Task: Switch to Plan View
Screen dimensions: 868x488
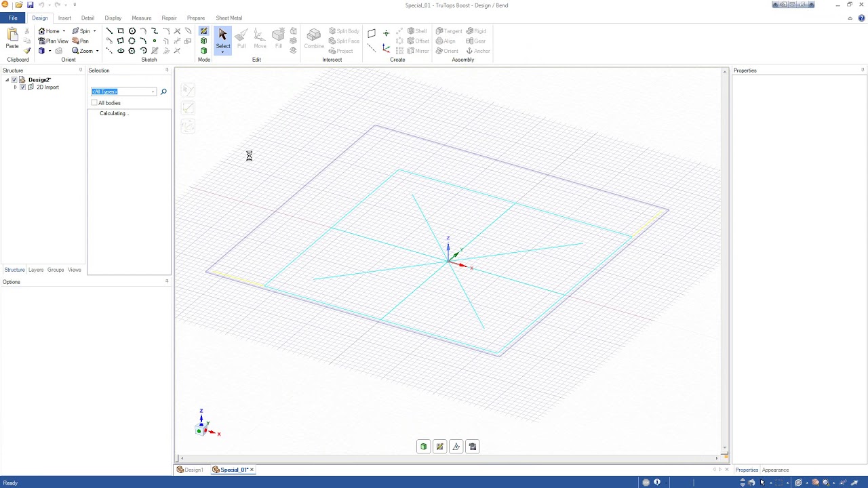Action: click(x=53, y=41)
